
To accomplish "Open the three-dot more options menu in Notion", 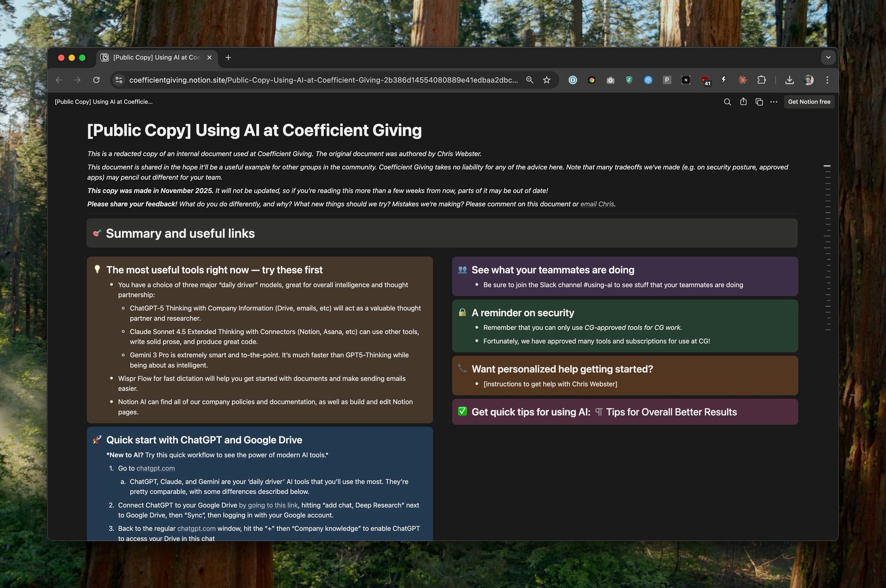I will (x=774, y=102).
